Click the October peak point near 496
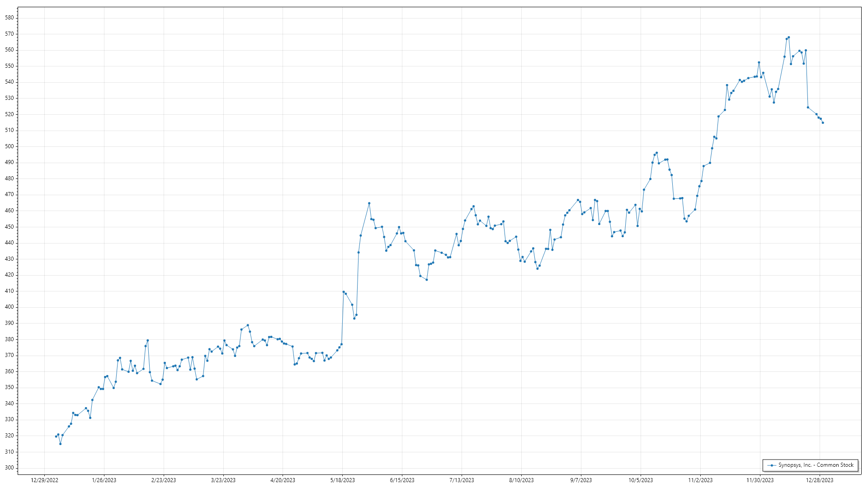 pyautogui.click(x=656, y=153)
